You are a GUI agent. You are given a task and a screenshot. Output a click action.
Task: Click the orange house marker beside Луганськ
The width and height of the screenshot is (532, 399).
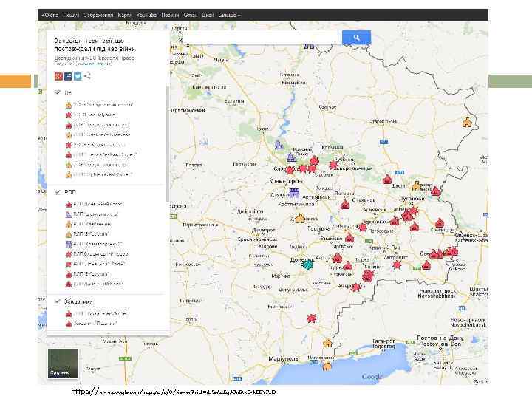pos(416,186)
